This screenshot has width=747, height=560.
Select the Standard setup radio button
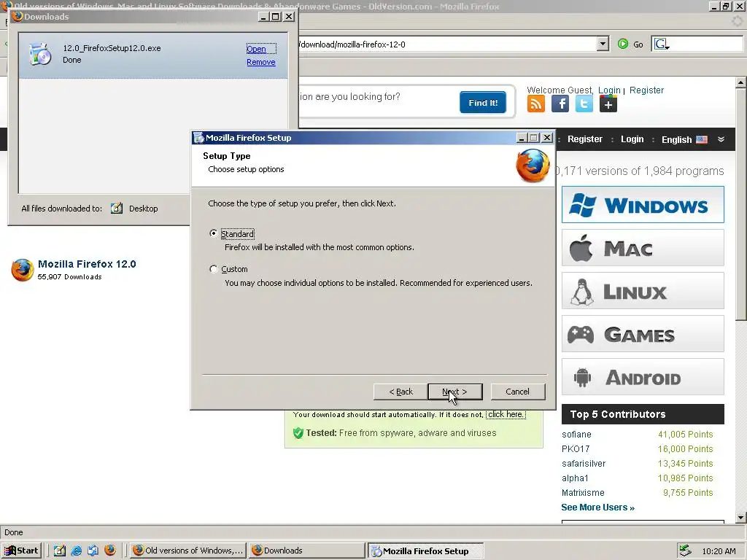click(214, 233)
